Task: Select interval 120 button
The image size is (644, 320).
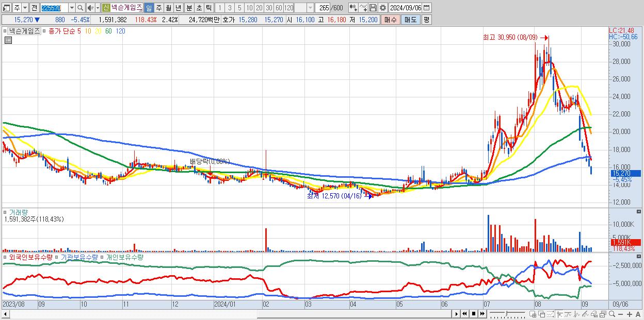Action: [x=288, y=8]
